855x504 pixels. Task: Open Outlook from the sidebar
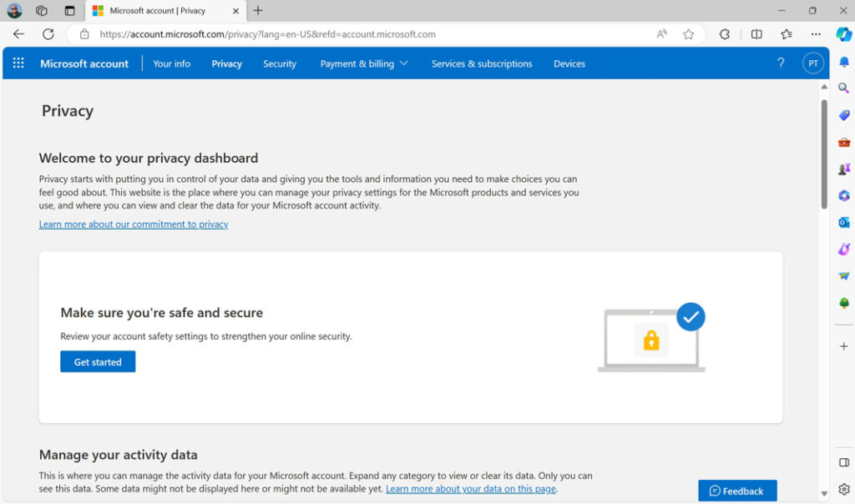tap(843, 222)
